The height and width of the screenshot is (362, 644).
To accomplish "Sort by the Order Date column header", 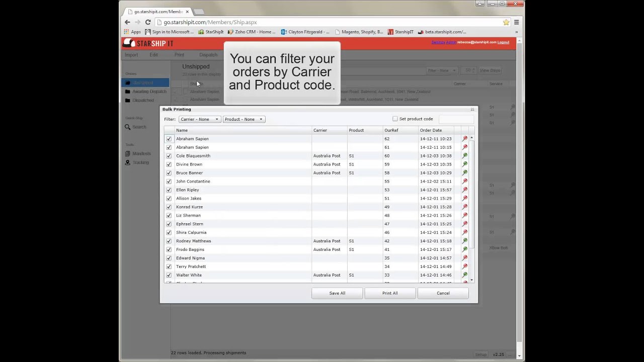I will [x=436, y=130].
